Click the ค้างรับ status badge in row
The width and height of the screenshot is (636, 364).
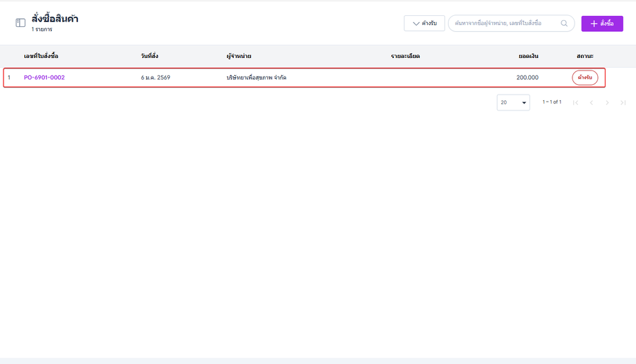point(585,77)
